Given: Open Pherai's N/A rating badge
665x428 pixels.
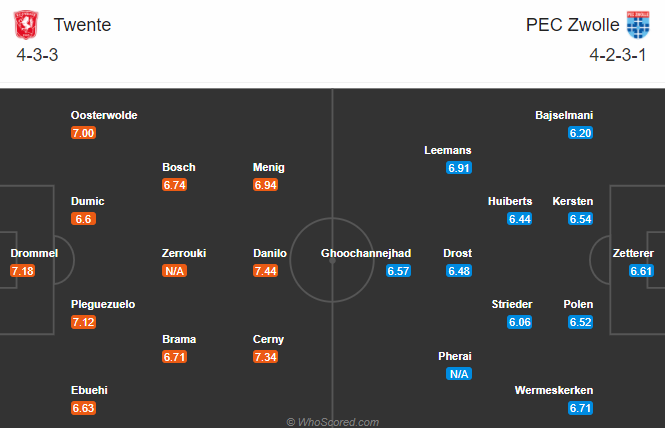Looking at the screenshot, I should (x=459, y=374).
